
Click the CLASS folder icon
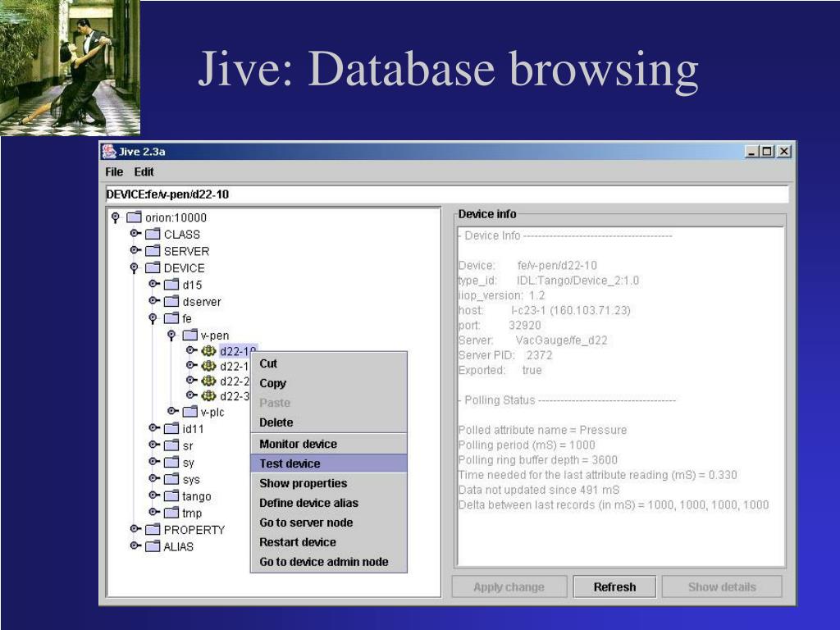click(153, 234)
